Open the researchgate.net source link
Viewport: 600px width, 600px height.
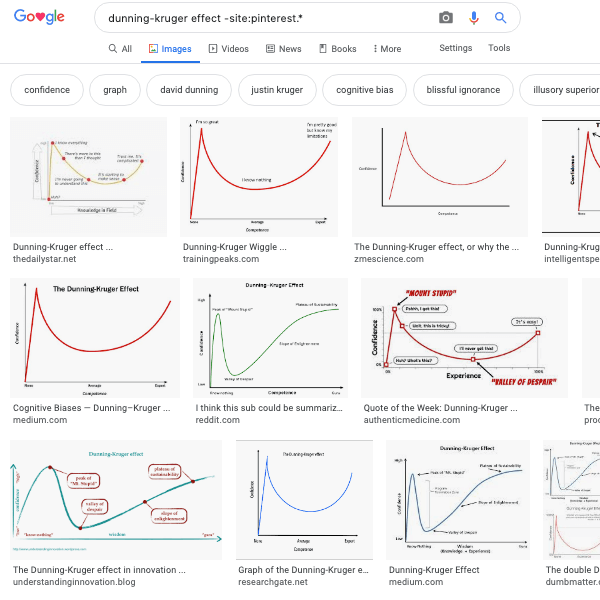[x=273, y=582]
